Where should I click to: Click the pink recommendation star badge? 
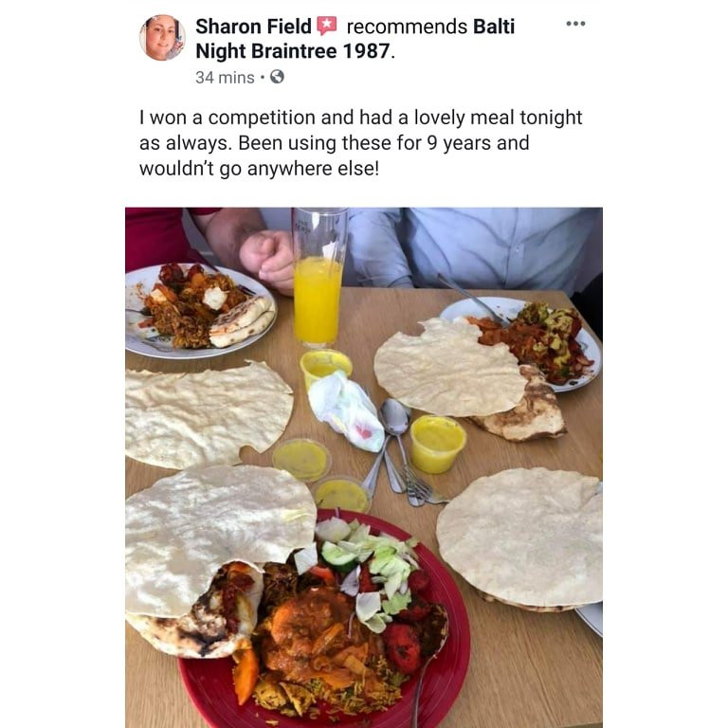[327, 26]
